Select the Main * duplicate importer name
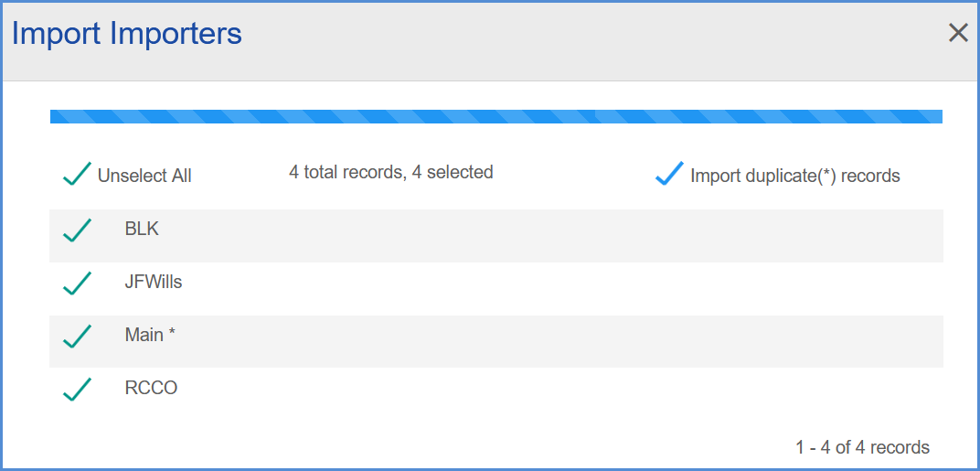The height and width of the screenshot is (471, 980). pos(150,335)
